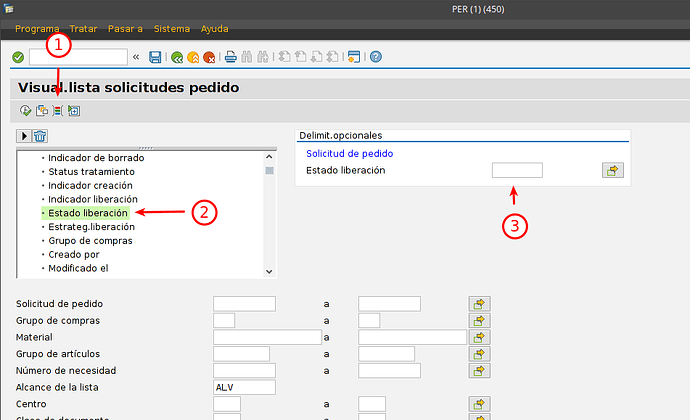Select Indicador de borrado in the field list

coord(96,158)
